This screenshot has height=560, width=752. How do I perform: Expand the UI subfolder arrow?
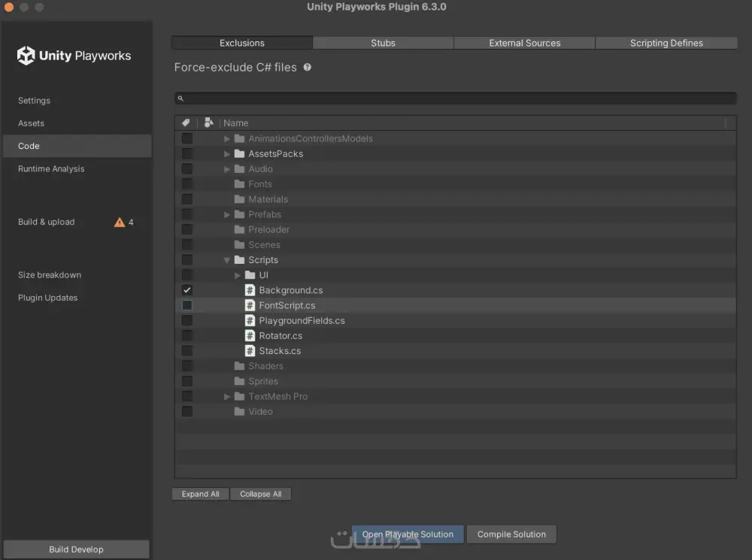coord(238,275)
